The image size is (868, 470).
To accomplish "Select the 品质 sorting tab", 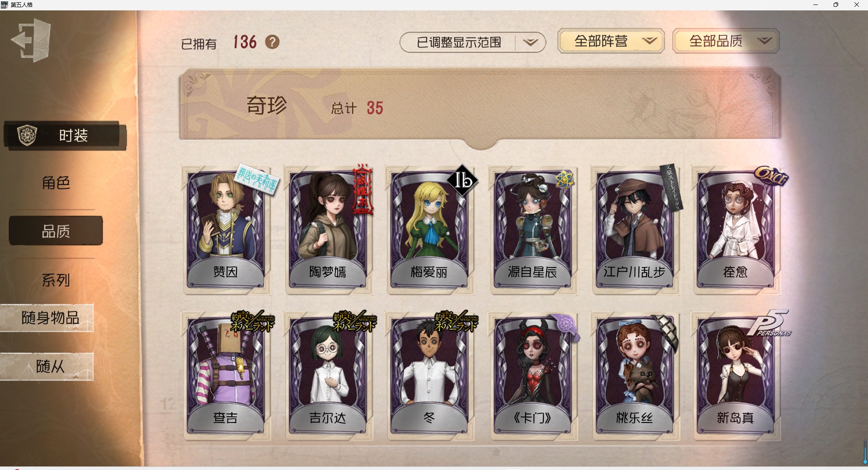I will pos(56,231).
